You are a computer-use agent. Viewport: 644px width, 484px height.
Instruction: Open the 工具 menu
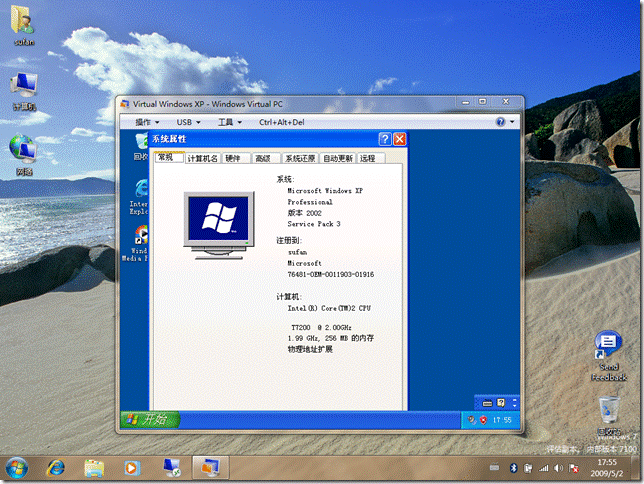230,122
